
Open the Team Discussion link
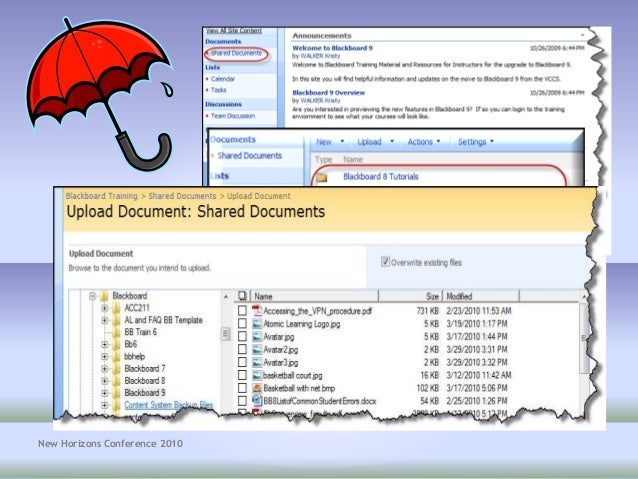tap(233, 116)
